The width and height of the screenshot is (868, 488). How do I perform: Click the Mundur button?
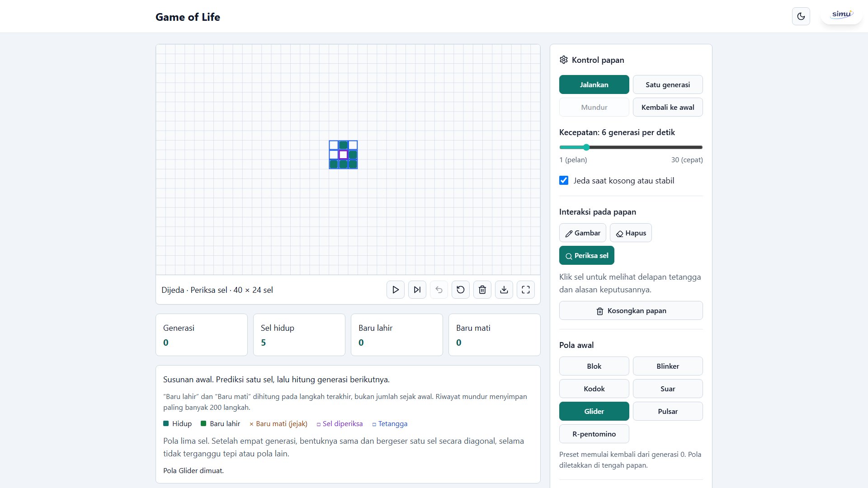[x=594, y=107]
